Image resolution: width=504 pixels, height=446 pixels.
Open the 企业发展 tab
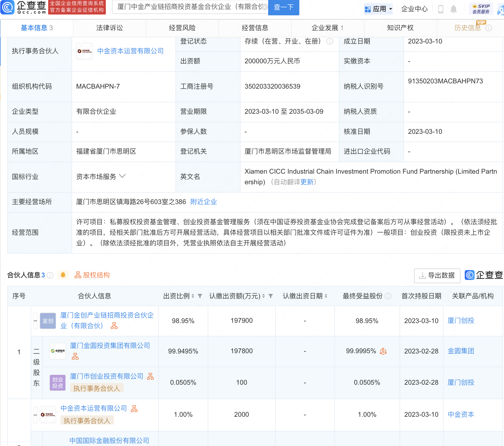327,28
